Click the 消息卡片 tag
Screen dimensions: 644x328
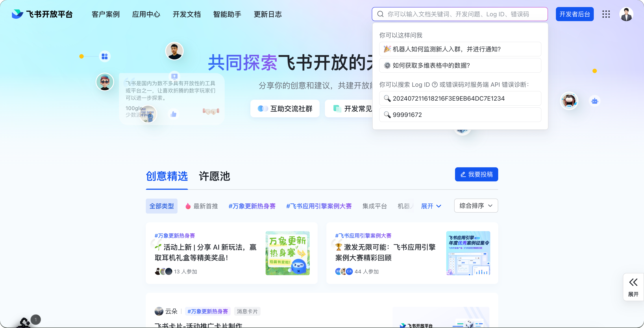click(x=247, y=311)
